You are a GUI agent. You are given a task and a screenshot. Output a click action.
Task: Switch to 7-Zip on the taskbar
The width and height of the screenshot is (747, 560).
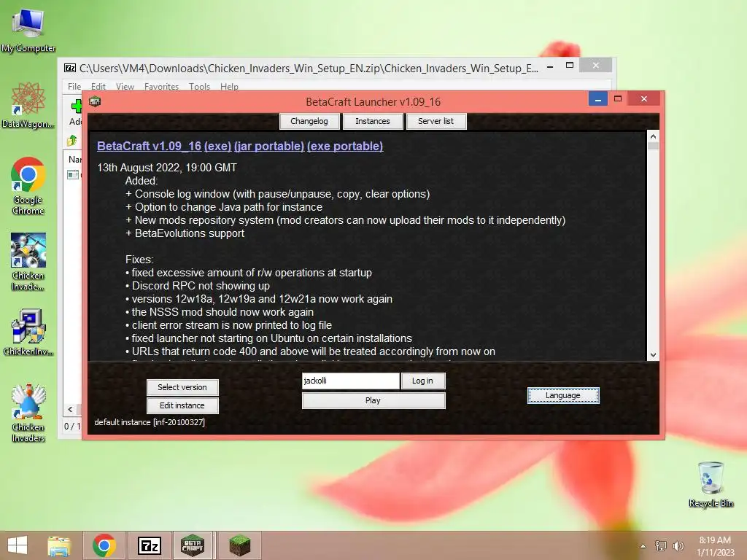point(149,545)
